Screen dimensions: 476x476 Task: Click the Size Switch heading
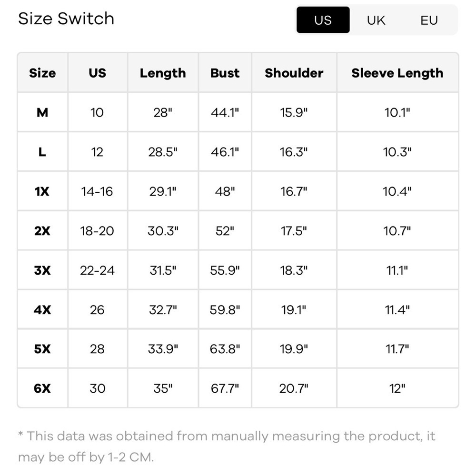pyautogui.click(x=66, y=19)
